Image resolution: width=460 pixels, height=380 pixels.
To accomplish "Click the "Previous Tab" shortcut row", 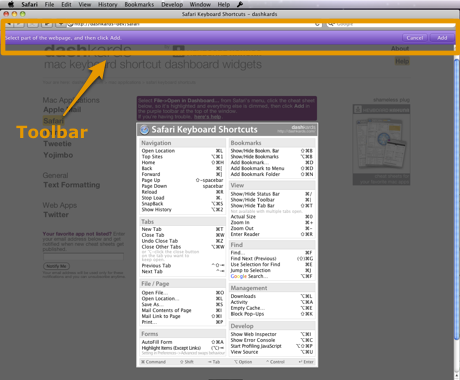I will pyautogui.click(x=182, y=266).
